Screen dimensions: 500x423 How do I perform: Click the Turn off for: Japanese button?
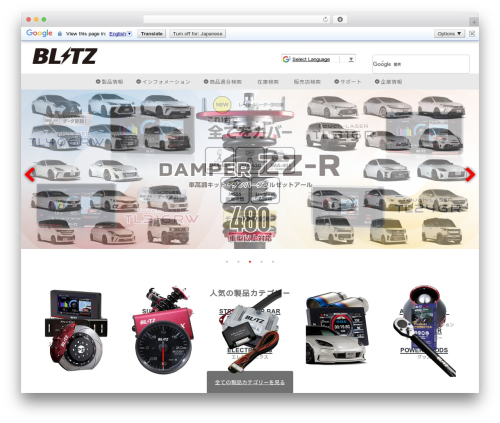click(198, 34)
